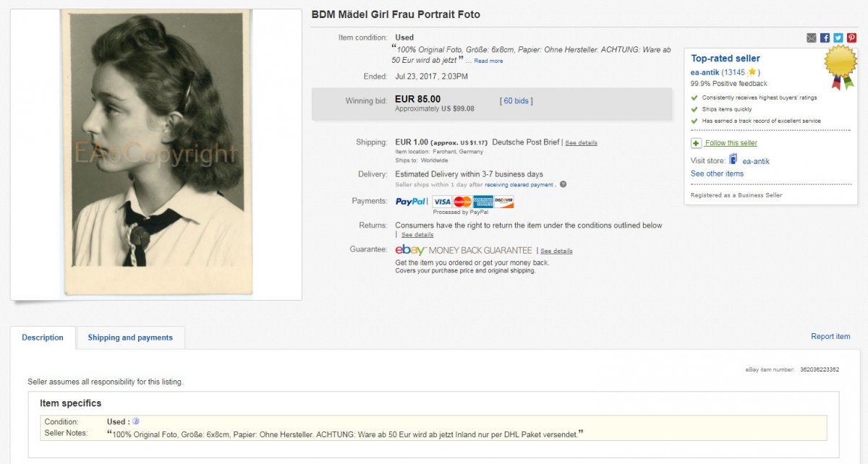Viewport: 868px width, 464px height.
Task: Click Follow this seller link
Action: pyautogui.click(x=731, y=143)
